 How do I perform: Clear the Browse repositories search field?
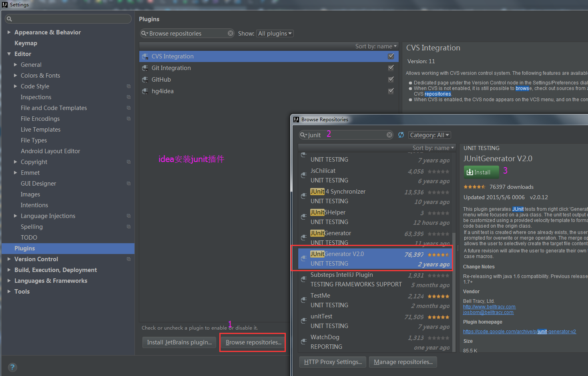click(x=231, y=33)
